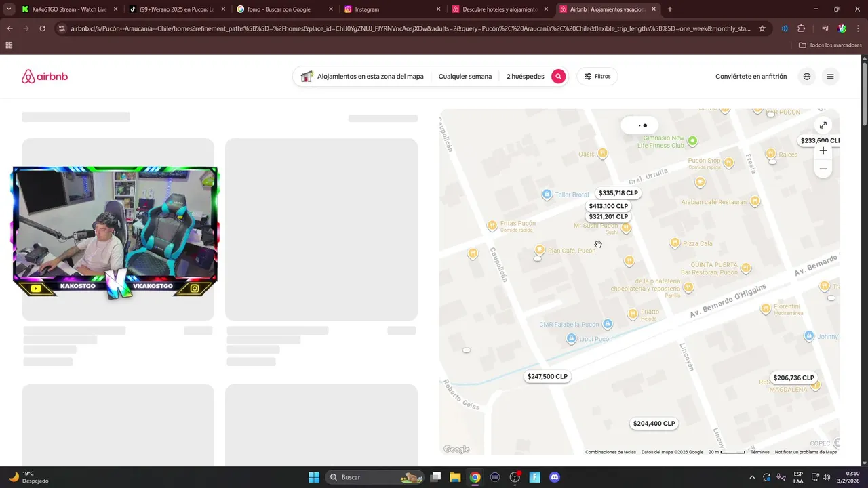This screenshot has height=488, width=868.
Task: Open Combinaciones de teclas map link
Action: click(x=610, y=452)
